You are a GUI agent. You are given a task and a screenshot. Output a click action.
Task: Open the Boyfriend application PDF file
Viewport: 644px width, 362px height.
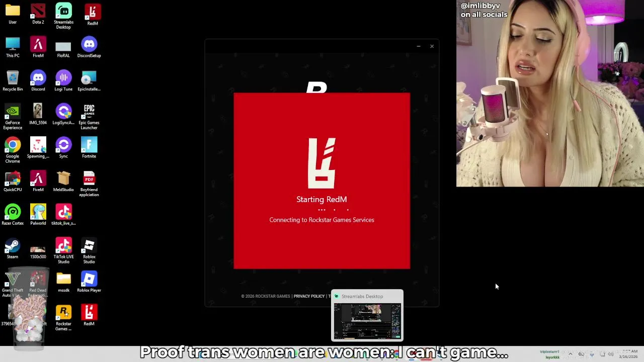coord(89,184)
